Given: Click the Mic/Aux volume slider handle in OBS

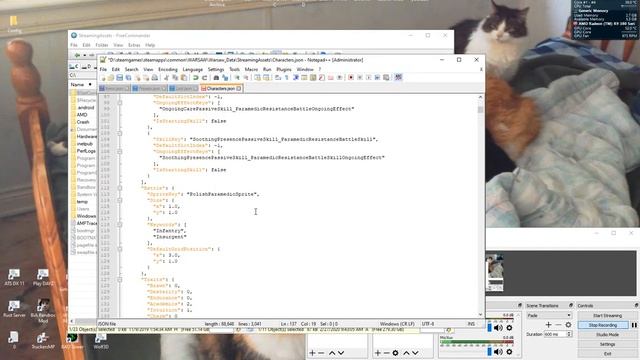Looking at the screenshot, I should pyautogui.click(x=489, y=352).
